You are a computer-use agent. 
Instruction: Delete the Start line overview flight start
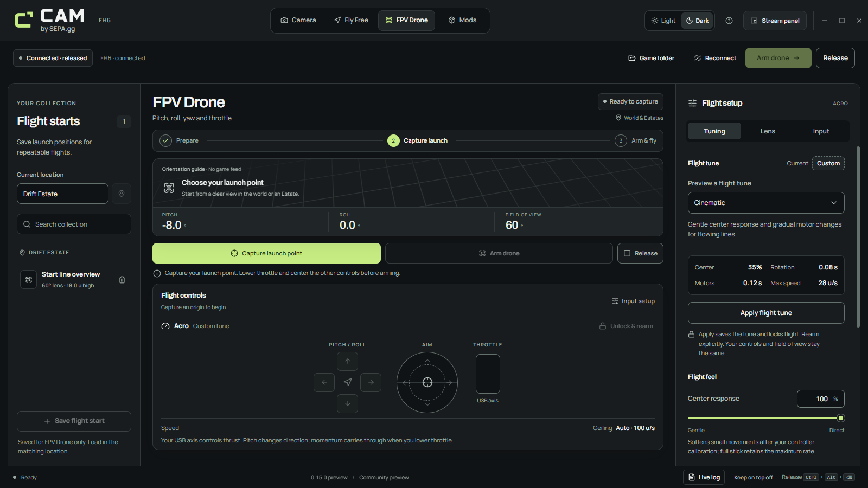tap(122, 280)
